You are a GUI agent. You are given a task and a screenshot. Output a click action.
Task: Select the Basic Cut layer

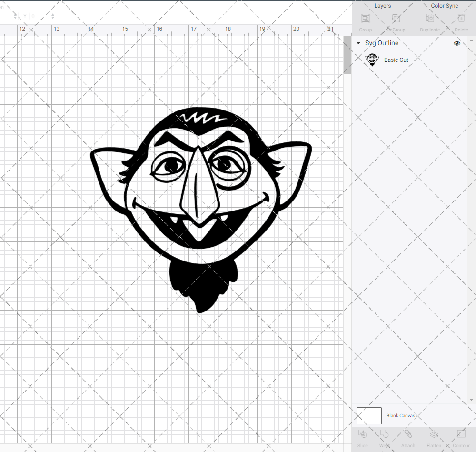coord(396,60)
